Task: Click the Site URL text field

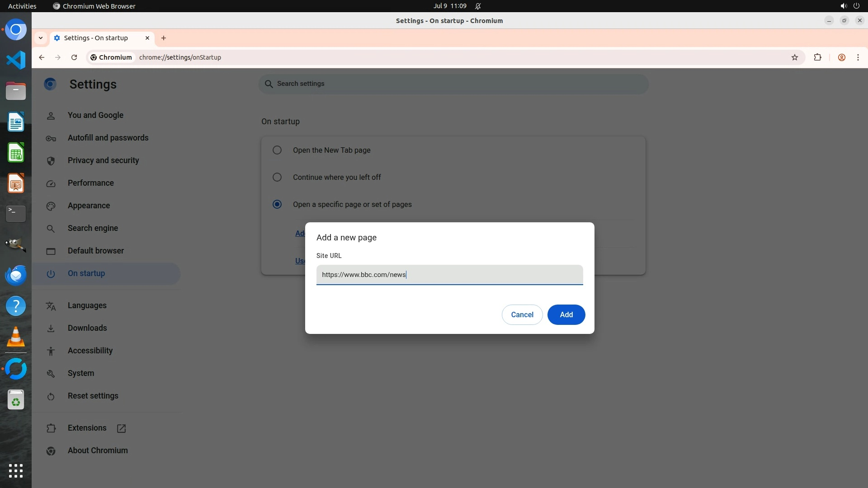Action: click(449, 275)
